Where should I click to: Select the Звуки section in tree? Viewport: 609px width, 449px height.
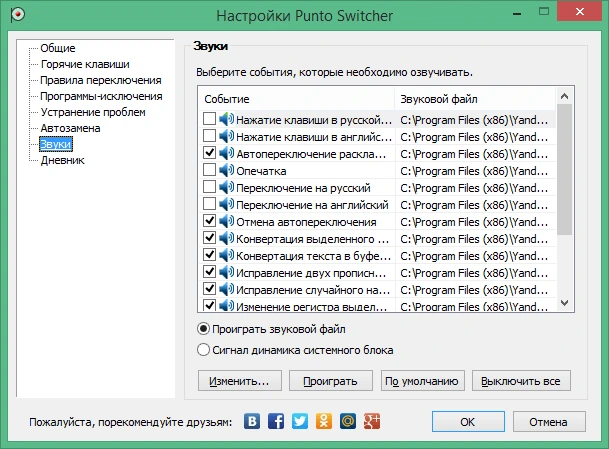click(56, 144)
